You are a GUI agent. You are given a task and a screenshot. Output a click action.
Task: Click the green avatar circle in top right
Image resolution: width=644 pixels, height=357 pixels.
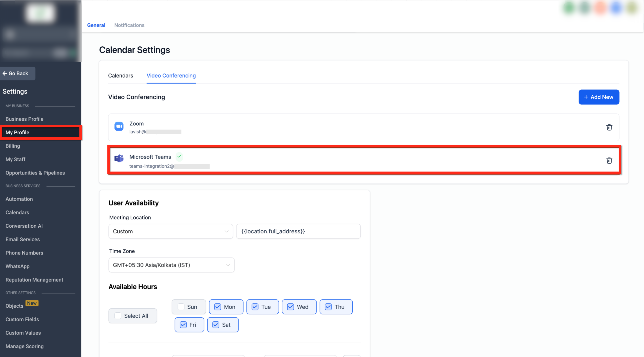(569, 8)
